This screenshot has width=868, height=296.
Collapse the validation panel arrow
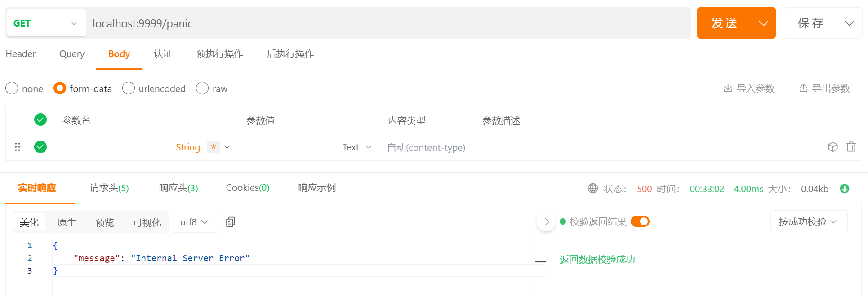546,222
